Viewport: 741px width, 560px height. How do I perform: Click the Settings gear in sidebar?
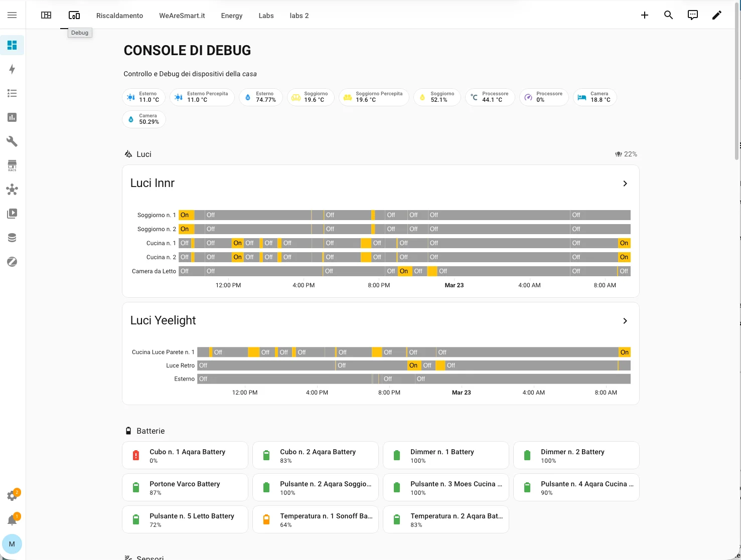click(12, 496)
